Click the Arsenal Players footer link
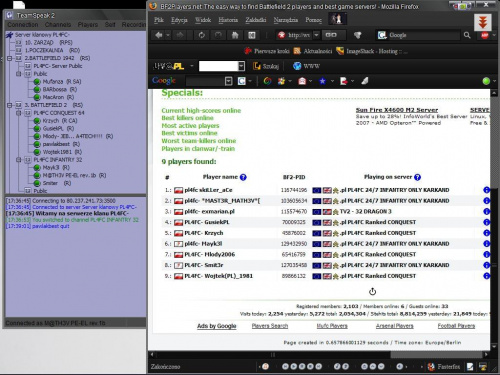This screenshot has width=500, height=375. pyautogui.click(x=395, y=326)
